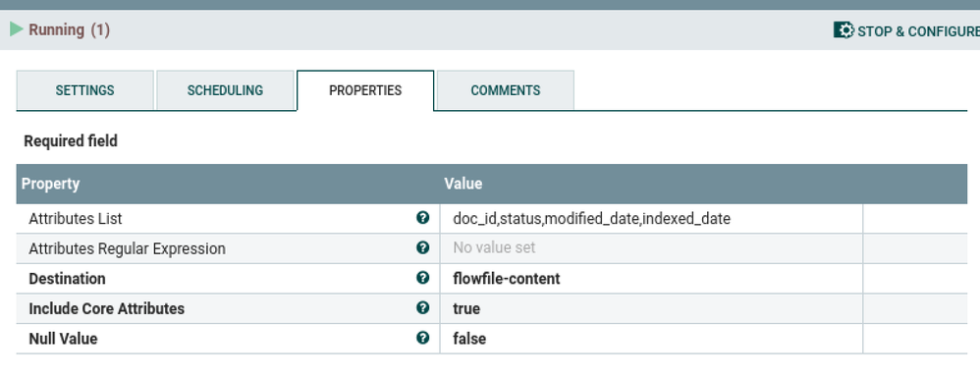Click the Include Core Attributes true value
Viewport: 980px width, 378px height.
tap(466, 308)
